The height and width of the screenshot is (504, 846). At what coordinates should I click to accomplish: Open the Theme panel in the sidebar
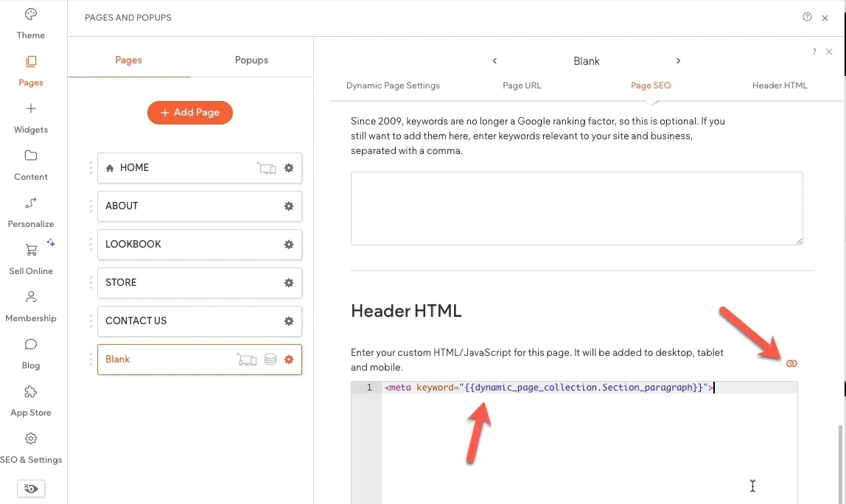click(31, 24)
